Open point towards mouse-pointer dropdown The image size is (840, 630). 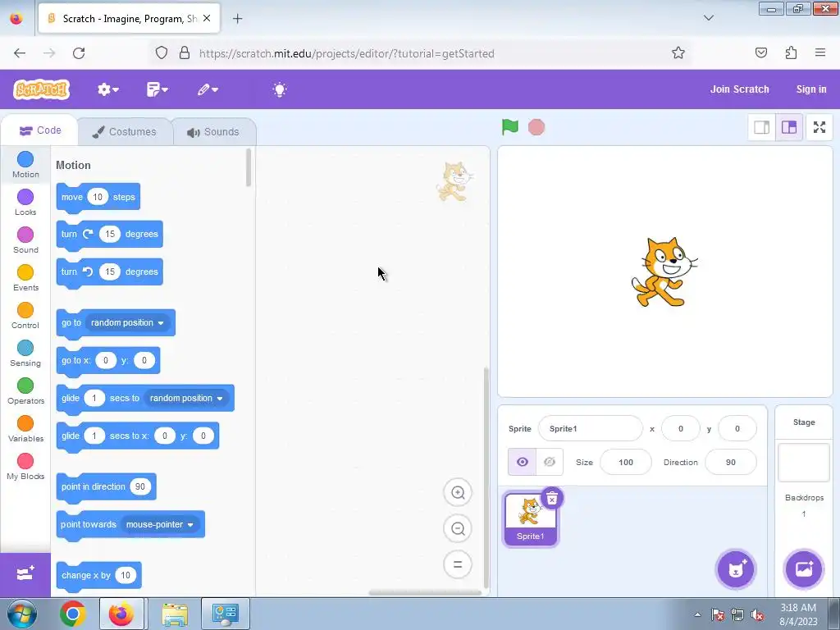(160, 524)
